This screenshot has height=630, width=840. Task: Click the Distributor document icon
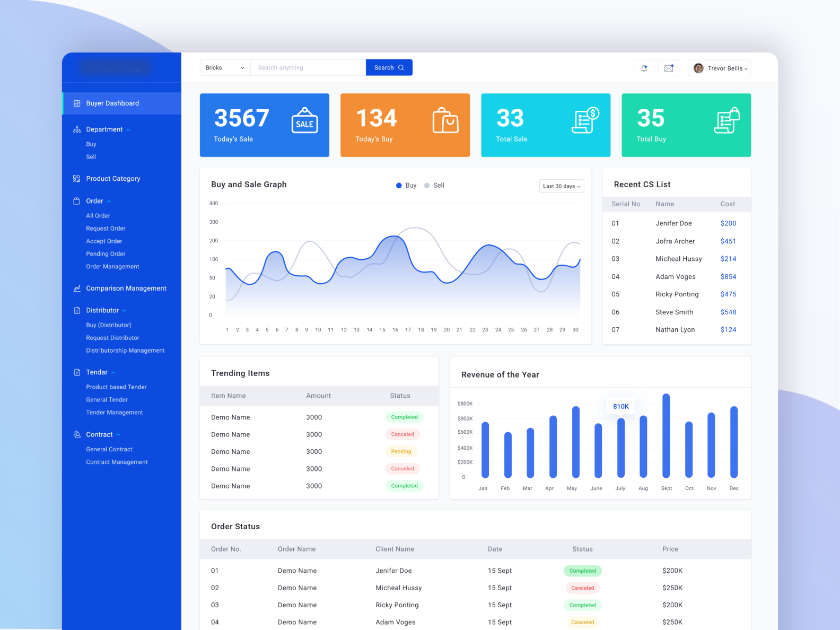tap(77, 310)
